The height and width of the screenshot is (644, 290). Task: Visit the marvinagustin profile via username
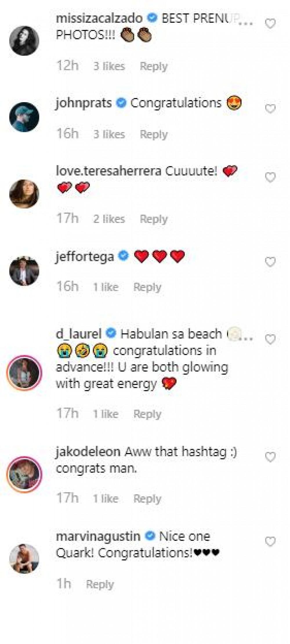tap(98, 536)
